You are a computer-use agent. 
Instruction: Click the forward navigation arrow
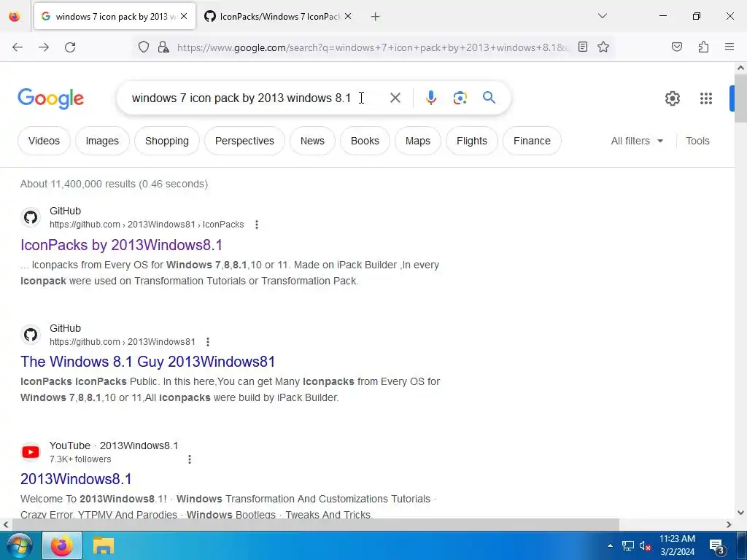tap(44, 47)
